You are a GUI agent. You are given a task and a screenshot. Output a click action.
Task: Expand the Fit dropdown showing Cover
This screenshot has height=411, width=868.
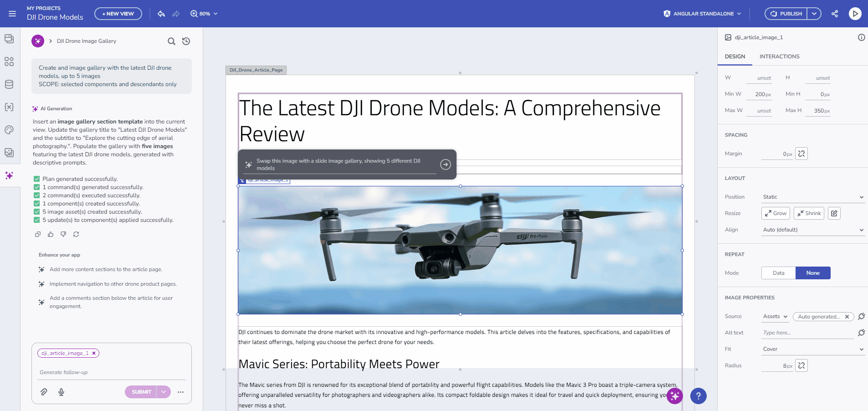point(813,349)
